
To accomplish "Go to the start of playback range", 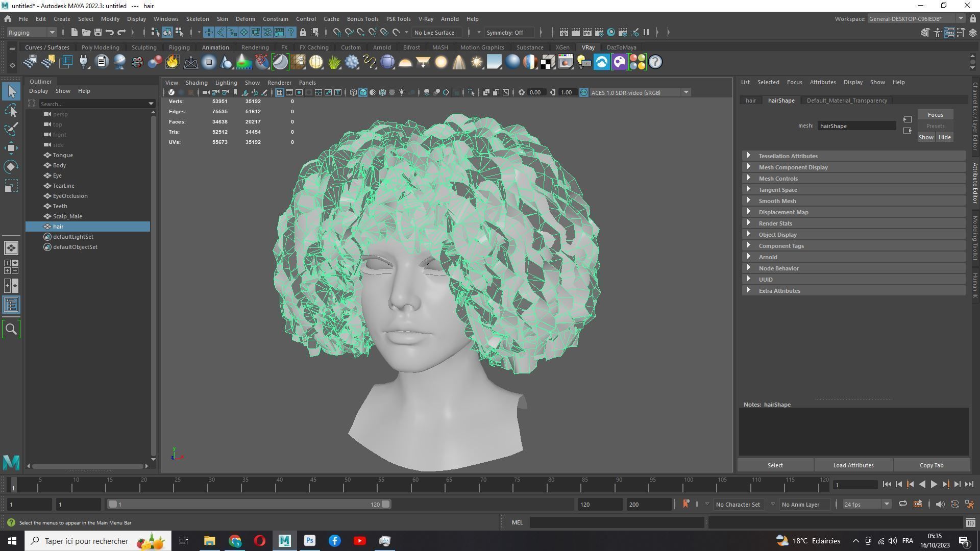I will click(887, 485).
